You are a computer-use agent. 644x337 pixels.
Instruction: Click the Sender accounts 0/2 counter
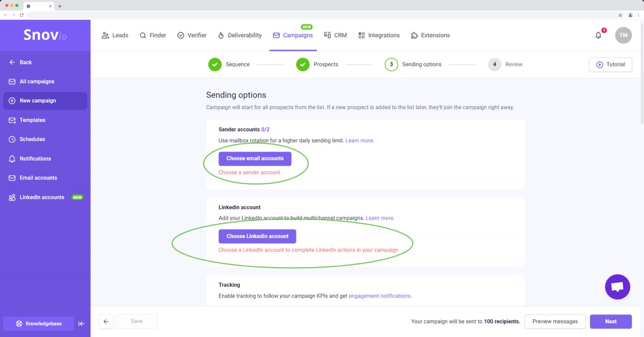(265, 129)
